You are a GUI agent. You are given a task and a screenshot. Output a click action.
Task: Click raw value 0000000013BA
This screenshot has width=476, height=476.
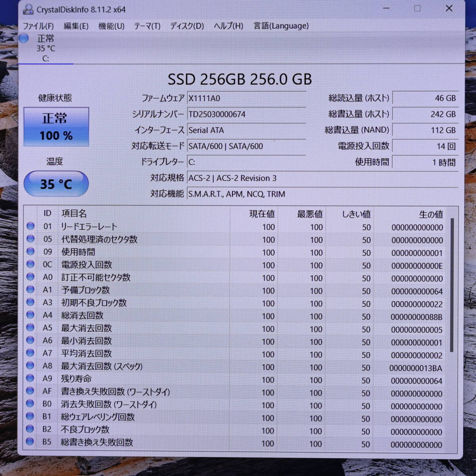[x=416, y=368]
